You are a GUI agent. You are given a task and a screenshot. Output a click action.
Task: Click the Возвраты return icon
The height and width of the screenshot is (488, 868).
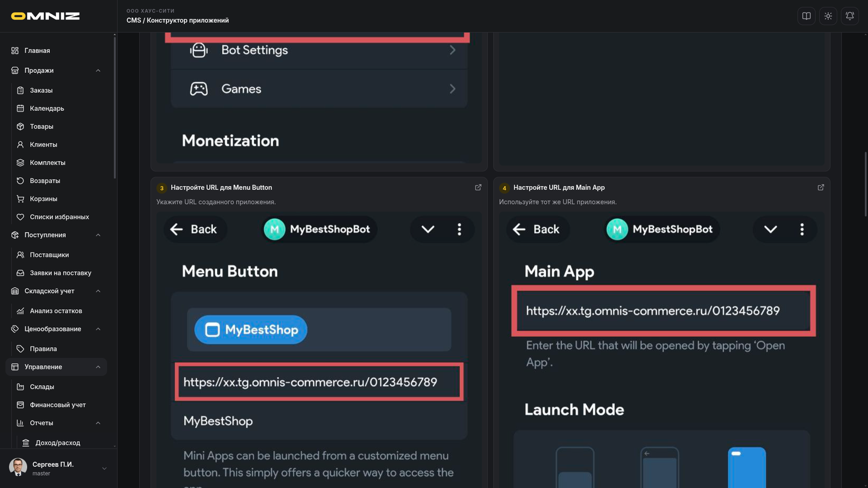(x=20, y=181)
